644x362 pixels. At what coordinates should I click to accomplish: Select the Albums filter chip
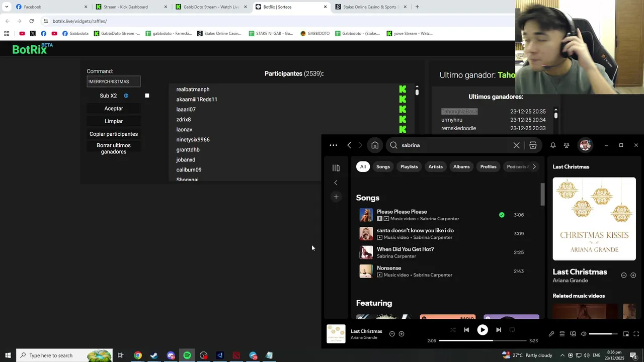click(461, 166)
